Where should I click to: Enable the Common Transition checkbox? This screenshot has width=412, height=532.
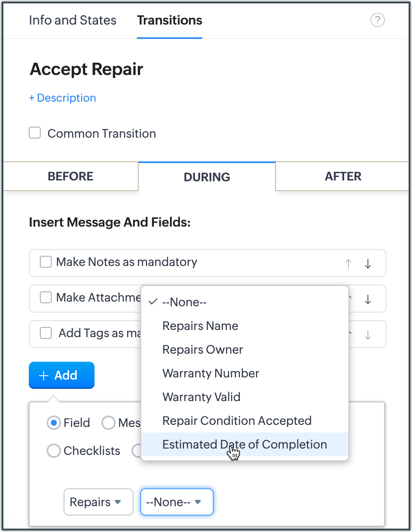pyautogui.click(x=35, y=133)
